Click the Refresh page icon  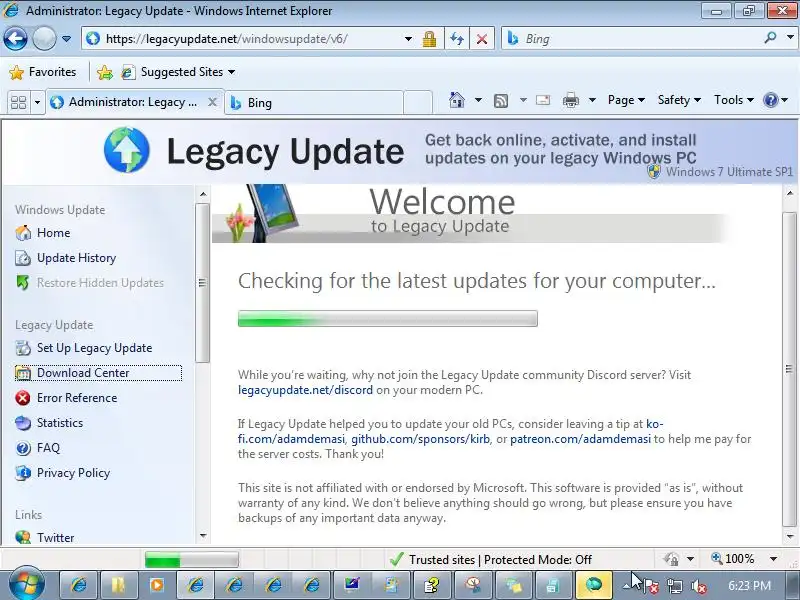point(457,39)
